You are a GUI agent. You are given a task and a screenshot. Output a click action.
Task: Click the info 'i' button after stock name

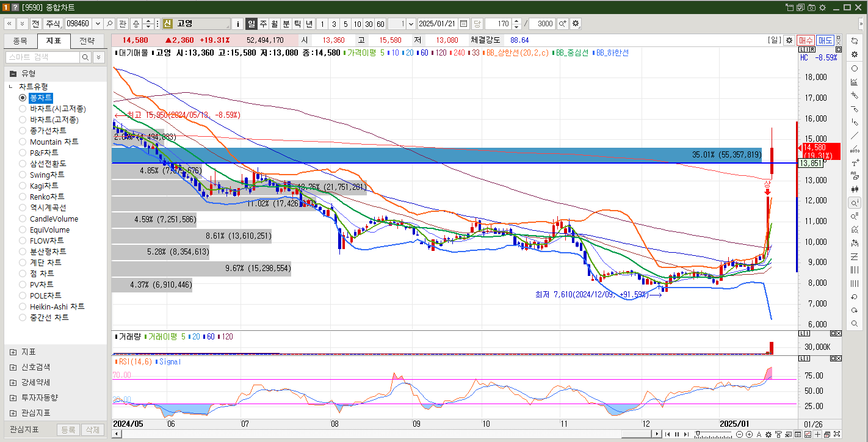pyautogui.click(x=238, y=24)
